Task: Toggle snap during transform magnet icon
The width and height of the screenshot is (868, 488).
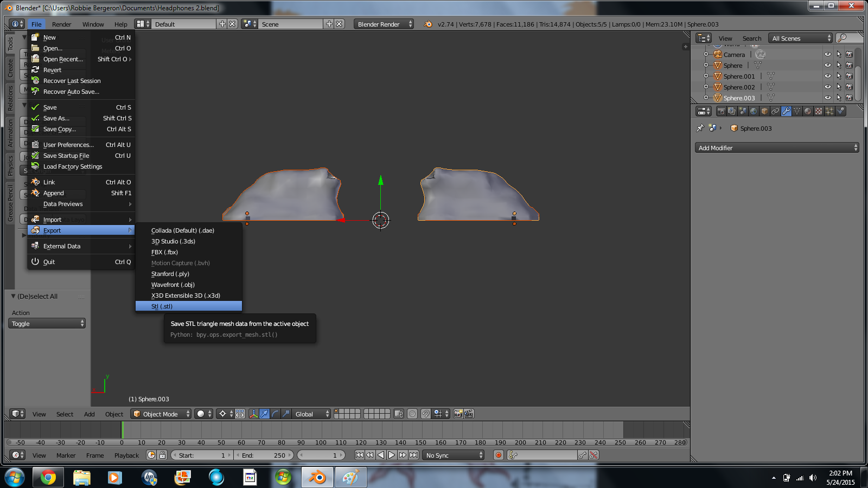Action: 426,414
